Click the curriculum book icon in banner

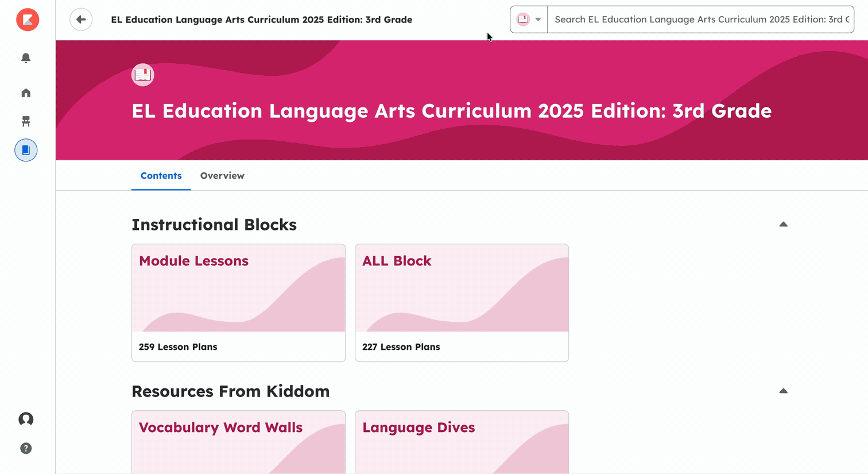pyautogui.click(x=143, y=75)
